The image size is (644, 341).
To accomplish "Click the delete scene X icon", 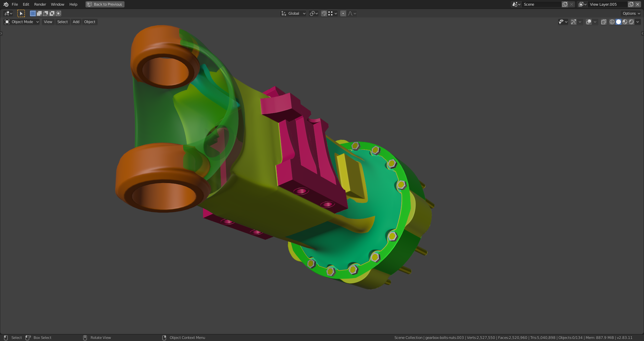I will tap(572, 4).
